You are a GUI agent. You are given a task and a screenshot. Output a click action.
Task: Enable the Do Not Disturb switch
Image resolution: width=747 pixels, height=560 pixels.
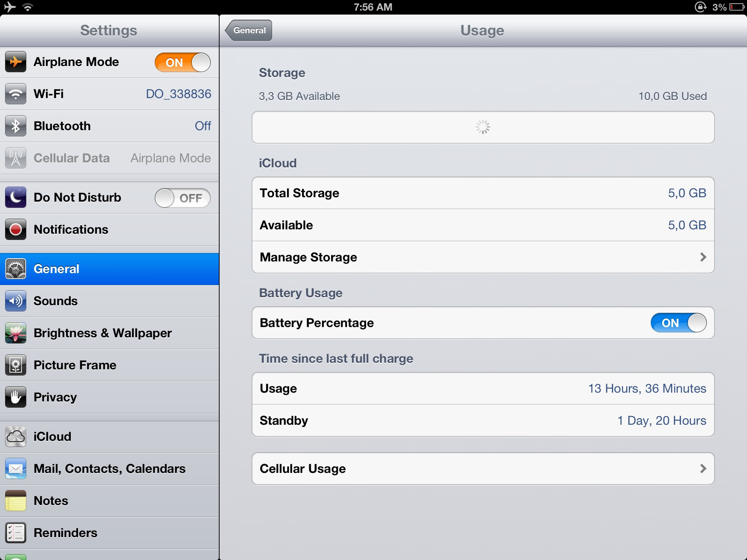pyautogui.click(x=182, y=198)
